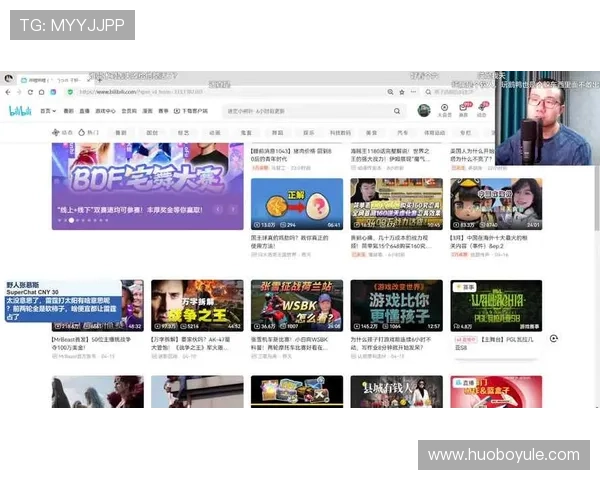The height and width of the screenshot is (480, 600).
Task: Click the bilibili logo
Action: click(20, 111)
